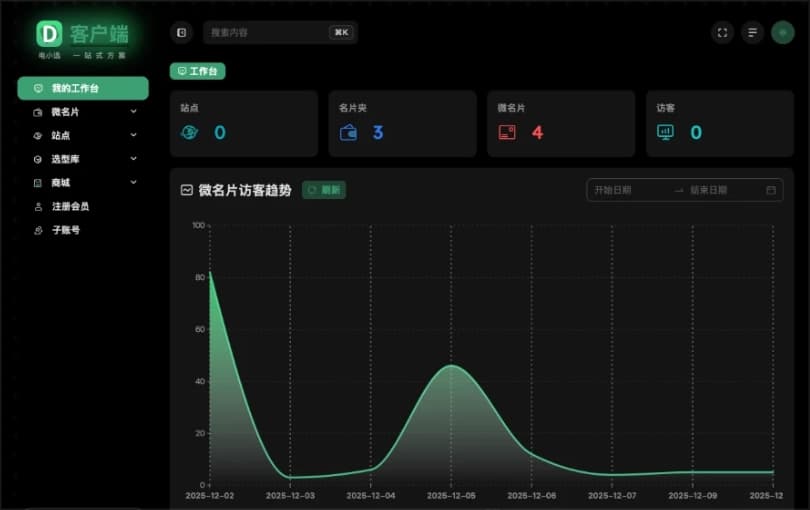Click the 微名片 wallet icon in sidebar

[38, 112]
